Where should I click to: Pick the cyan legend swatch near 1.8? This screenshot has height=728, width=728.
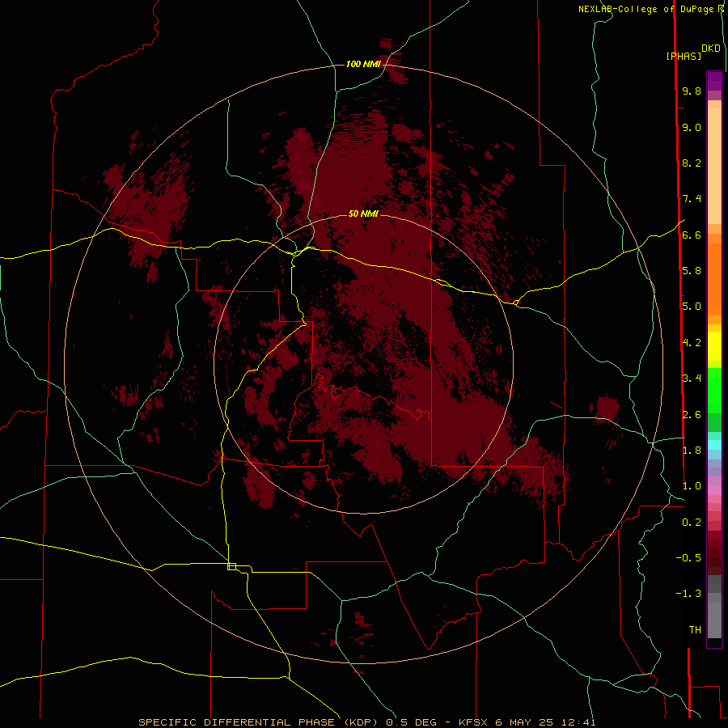coord(714,445)
